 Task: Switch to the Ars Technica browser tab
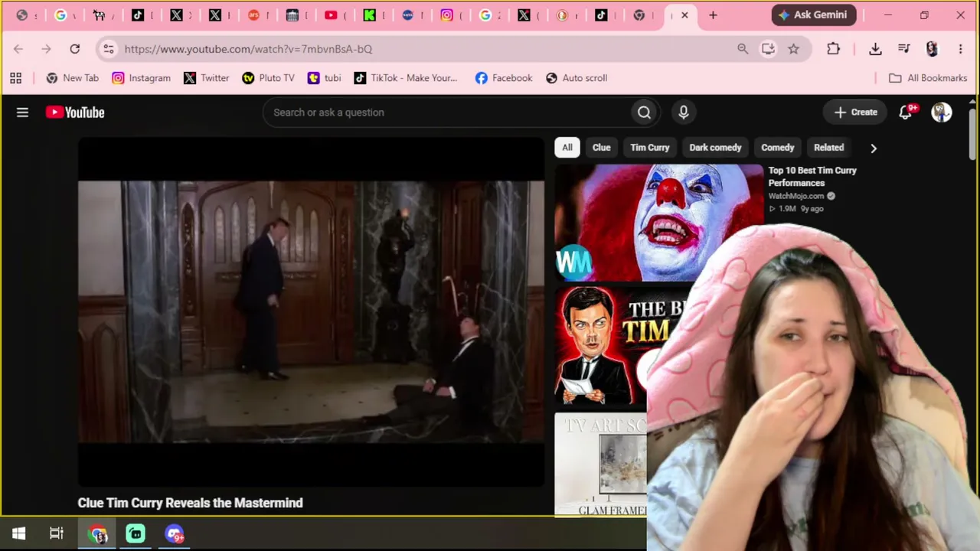tap(253, 15)
